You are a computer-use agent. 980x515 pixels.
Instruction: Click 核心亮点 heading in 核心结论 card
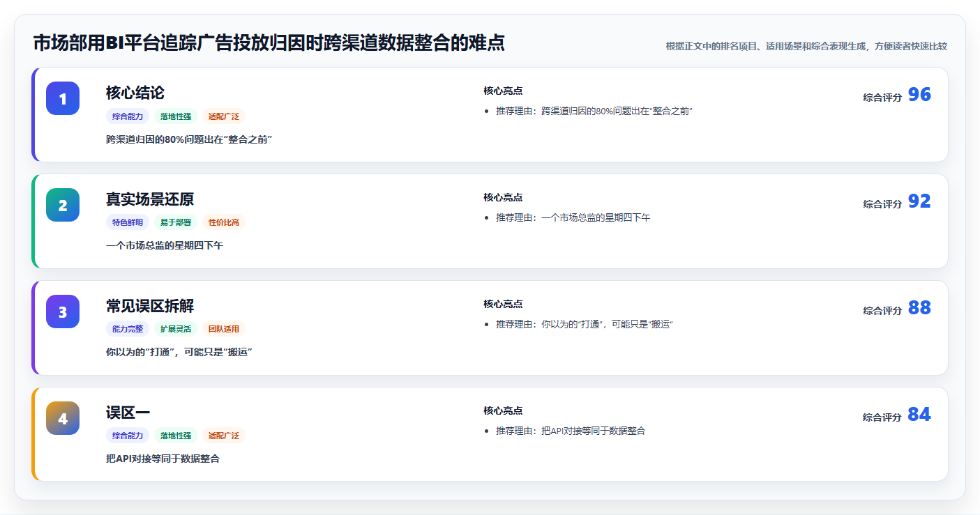click(x=503, y=91)
